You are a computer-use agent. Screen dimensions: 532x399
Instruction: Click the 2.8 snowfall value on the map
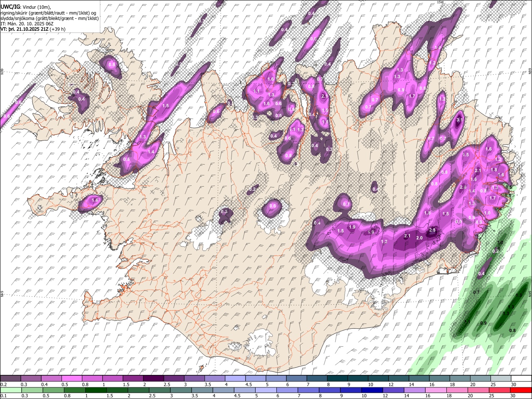tap(432, 230)
